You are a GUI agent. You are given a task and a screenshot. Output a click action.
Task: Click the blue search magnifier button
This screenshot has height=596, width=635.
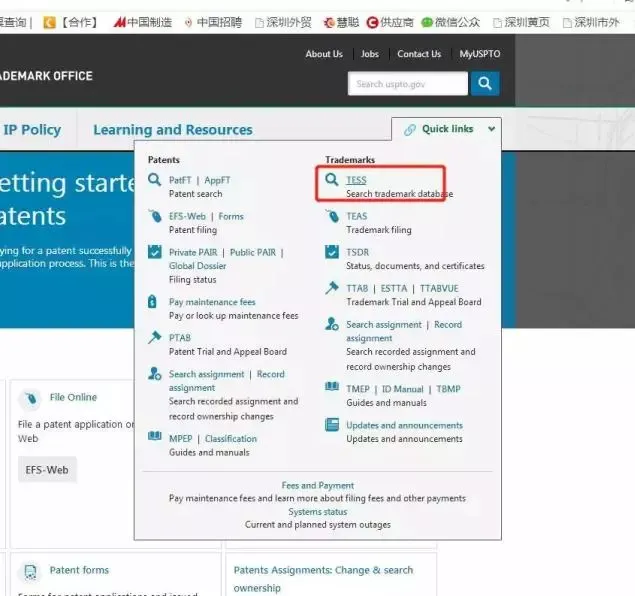[x=485, y=83]
